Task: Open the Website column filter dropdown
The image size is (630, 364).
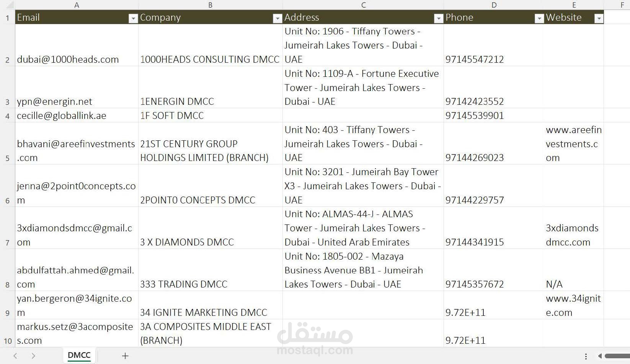Action: coord(599,18)
